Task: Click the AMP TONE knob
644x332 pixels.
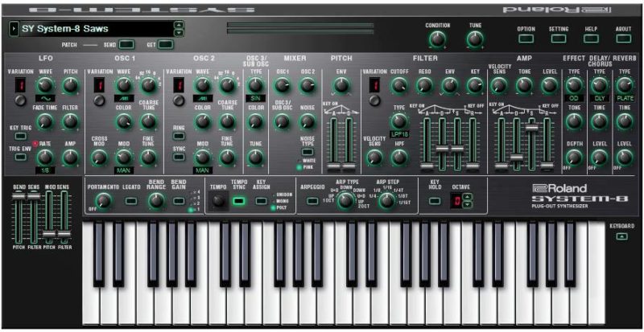Action: tap(524, 85)
